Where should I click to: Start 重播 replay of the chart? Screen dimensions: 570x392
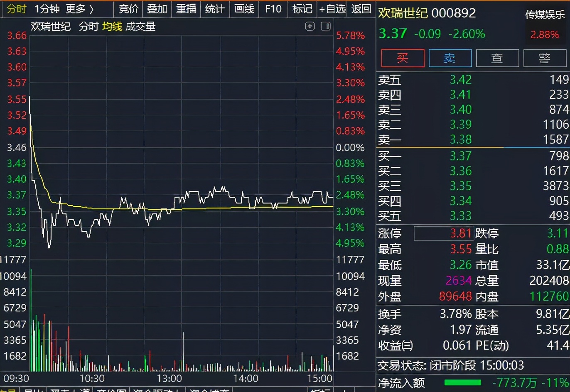click(x=186, y=9)
